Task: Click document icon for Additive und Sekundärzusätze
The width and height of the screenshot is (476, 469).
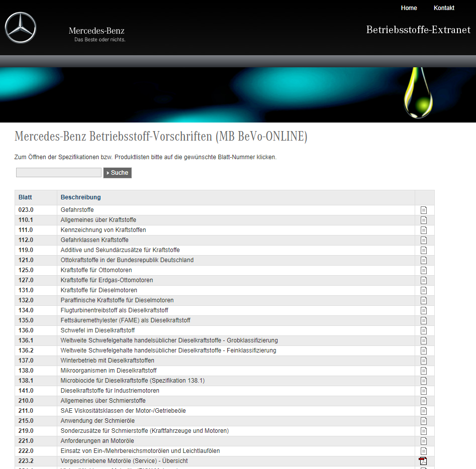Action: coord(424,250)
